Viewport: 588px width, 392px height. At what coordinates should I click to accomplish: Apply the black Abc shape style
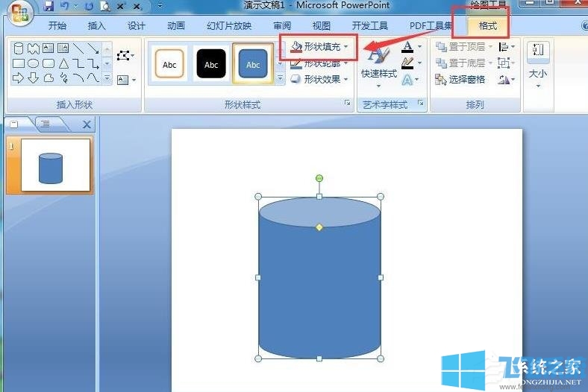[x=211, y=64]
